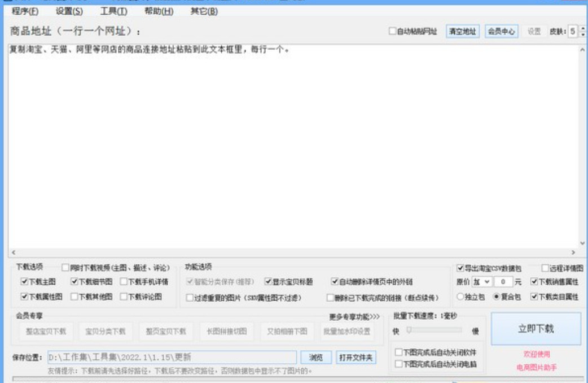Open the 原价 加 dropdown
This screenshot has width=588, height=383.
pos(481,282)
